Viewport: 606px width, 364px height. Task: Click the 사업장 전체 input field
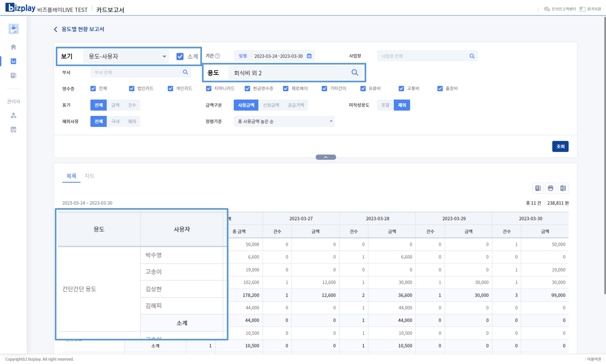(x=427, y=56)
